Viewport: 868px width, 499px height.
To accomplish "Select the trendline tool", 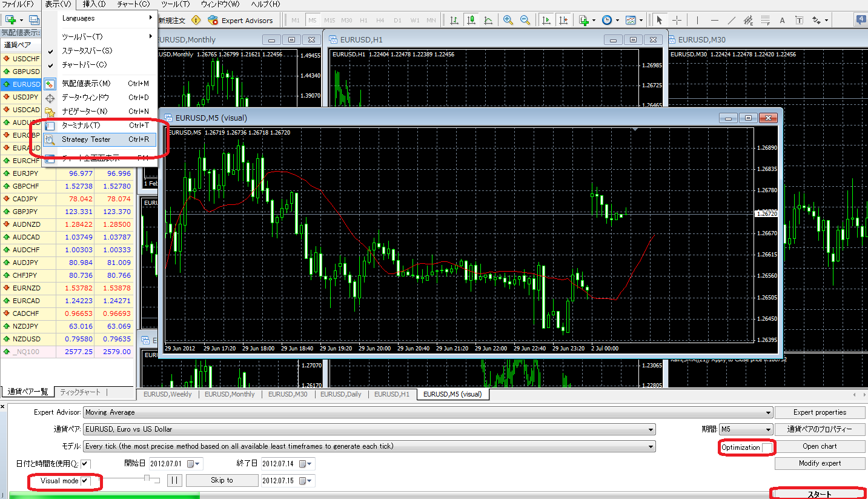I will point(731,20).
